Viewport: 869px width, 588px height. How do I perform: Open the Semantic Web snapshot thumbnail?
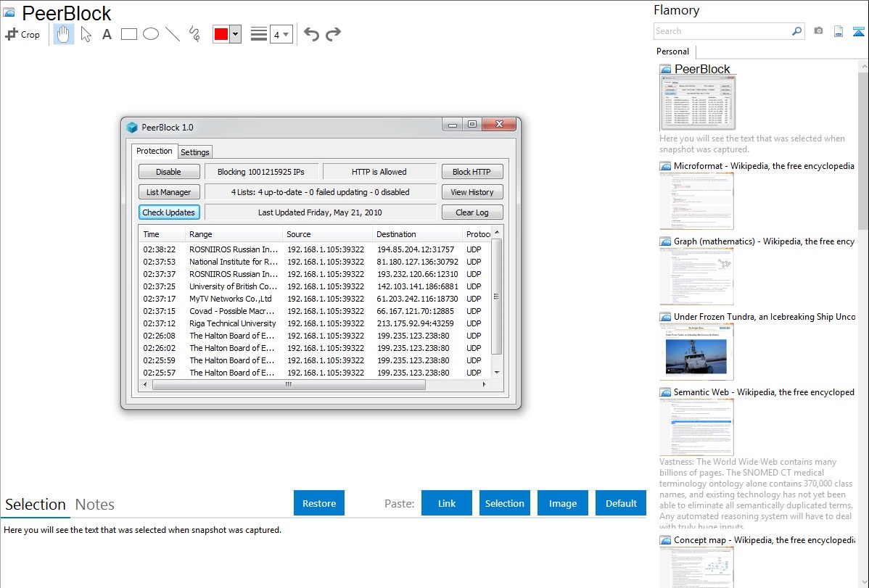click(696, 427)
